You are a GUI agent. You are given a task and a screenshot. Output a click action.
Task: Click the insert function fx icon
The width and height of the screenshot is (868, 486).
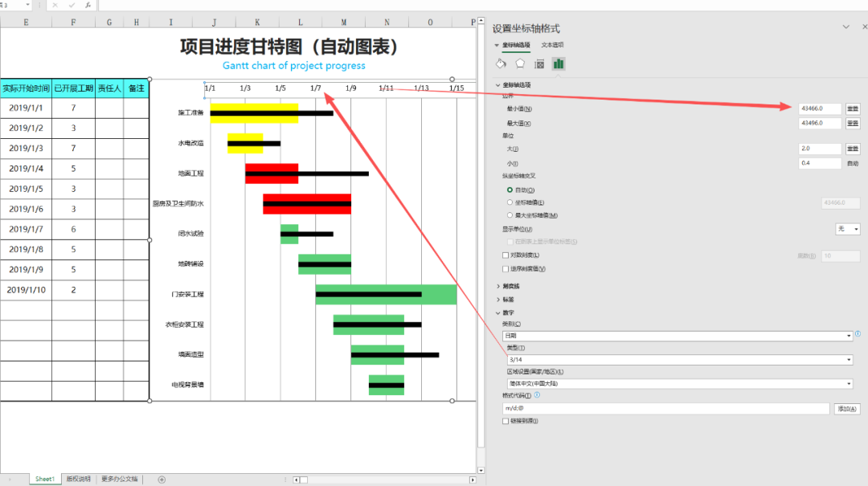coord(88,5)
